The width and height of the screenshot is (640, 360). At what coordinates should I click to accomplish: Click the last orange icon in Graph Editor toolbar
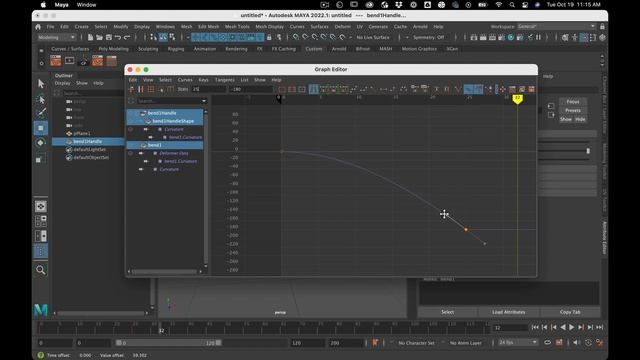click(532, 89)
